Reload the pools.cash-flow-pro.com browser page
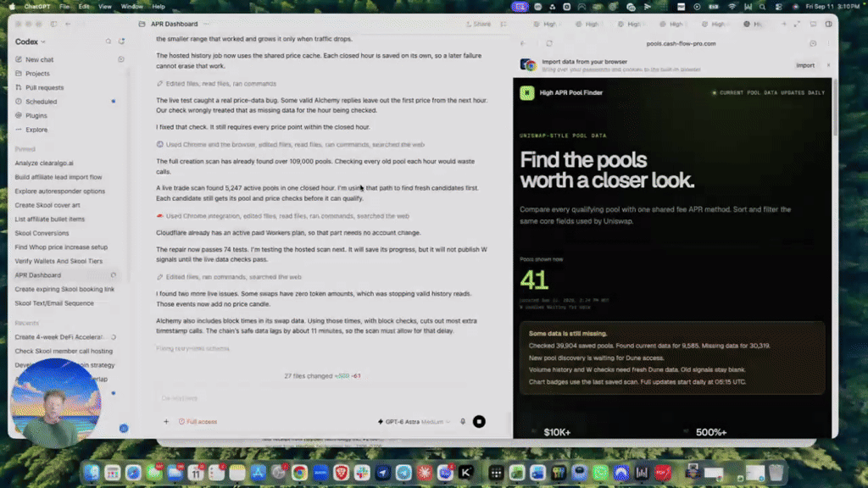This screenshot has height=488, width=868. [x=549, y=44]
